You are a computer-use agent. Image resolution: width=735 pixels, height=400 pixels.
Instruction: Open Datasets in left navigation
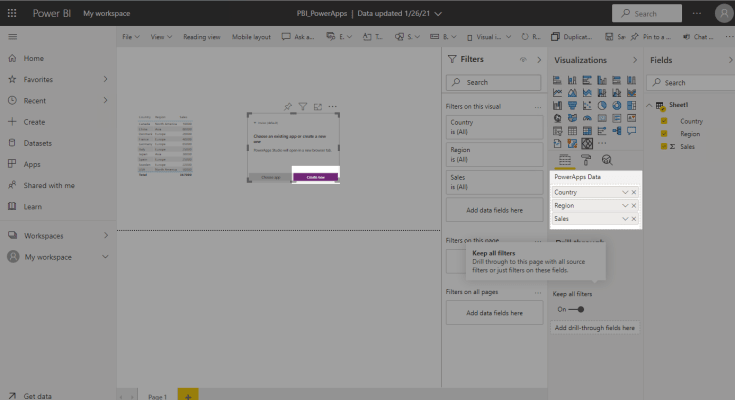(x=38, y=143)
